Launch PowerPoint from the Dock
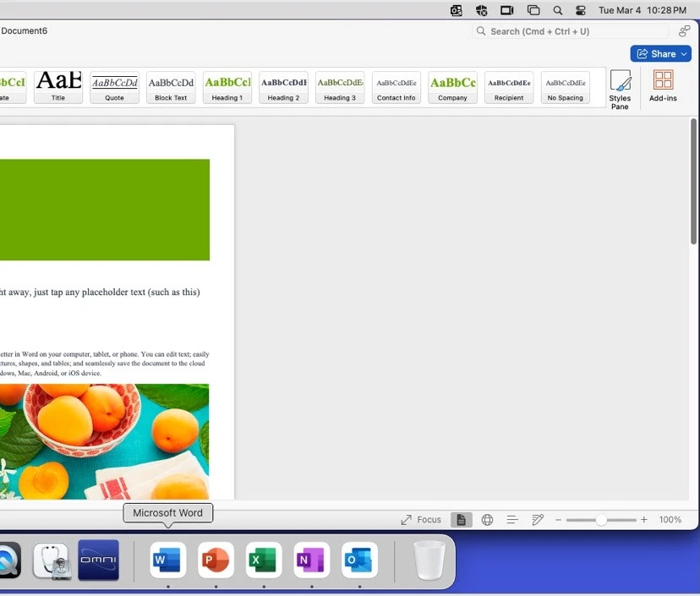 (x=215, y=560)
